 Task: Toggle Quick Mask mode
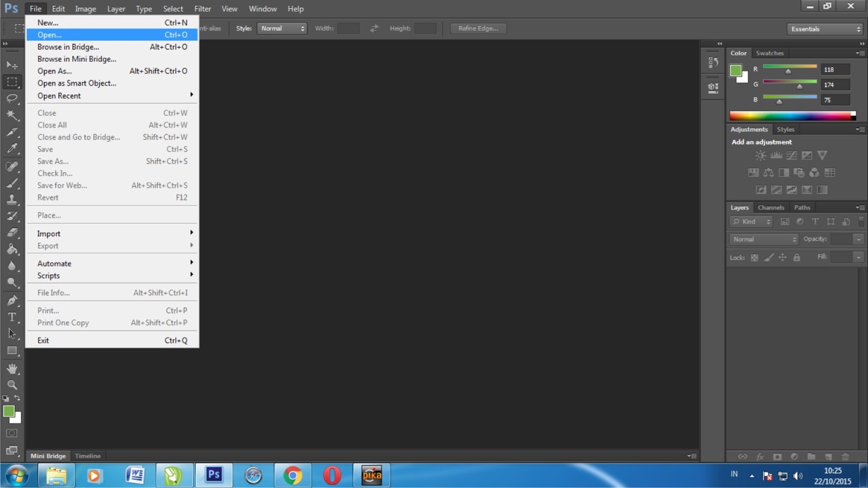coord(12,433)
